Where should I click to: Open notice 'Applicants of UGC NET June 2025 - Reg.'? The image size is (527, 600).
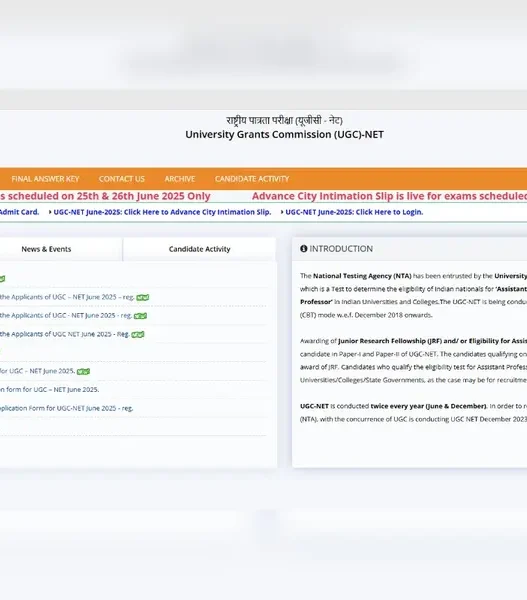(x=64, y=334)
